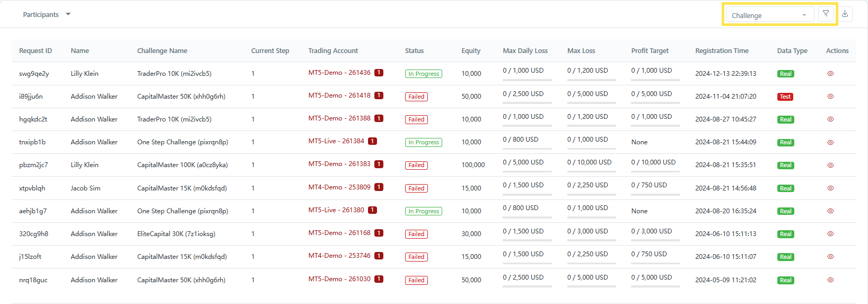Open eye action for request i89jju6n
This screenshot has width=868, height=304.
(x=830, y=97)
